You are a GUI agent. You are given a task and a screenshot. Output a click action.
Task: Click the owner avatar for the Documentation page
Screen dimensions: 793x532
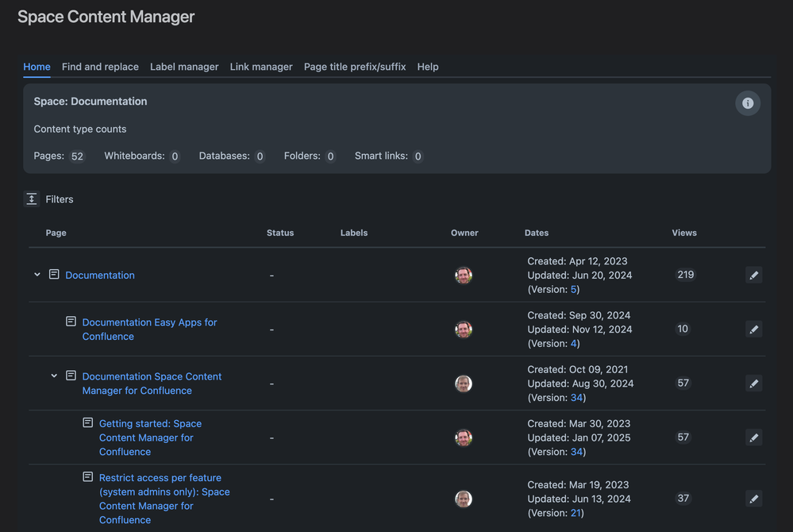(x=464, y=276)
